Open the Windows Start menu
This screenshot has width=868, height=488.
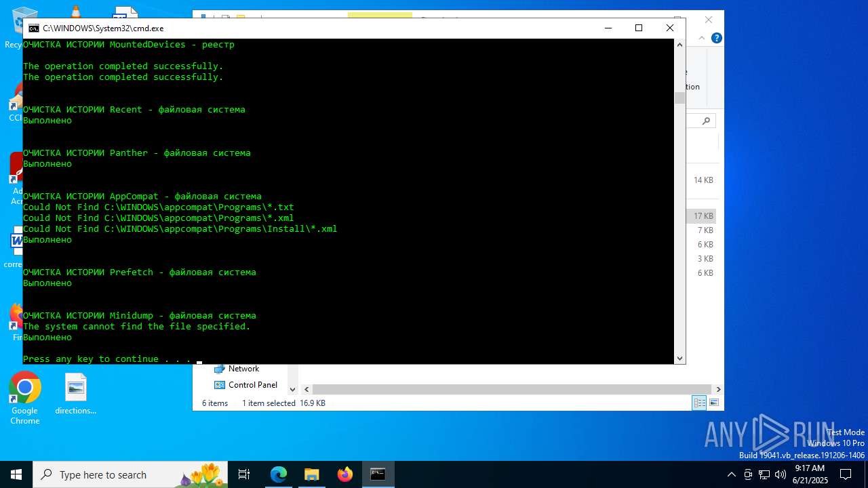[x=16, y=474]
